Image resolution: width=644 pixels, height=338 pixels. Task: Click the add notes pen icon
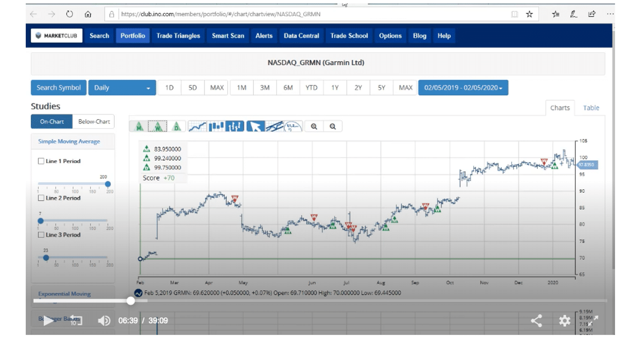point(574,14)
